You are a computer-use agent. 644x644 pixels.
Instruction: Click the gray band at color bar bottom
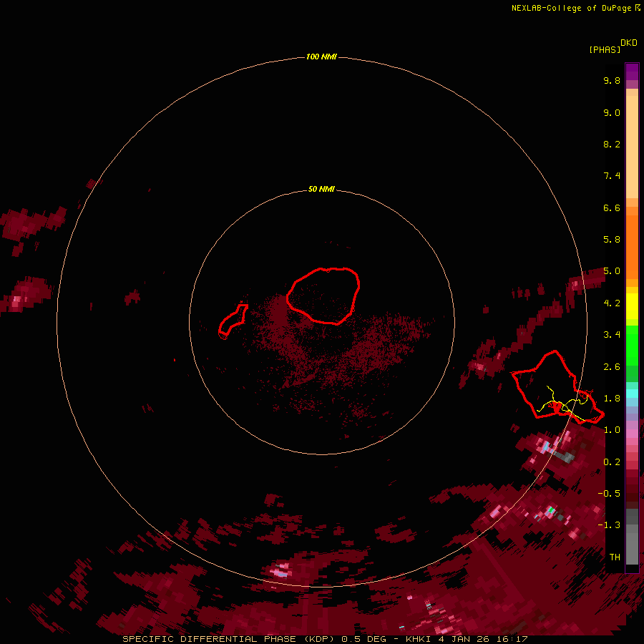point(632,537)
